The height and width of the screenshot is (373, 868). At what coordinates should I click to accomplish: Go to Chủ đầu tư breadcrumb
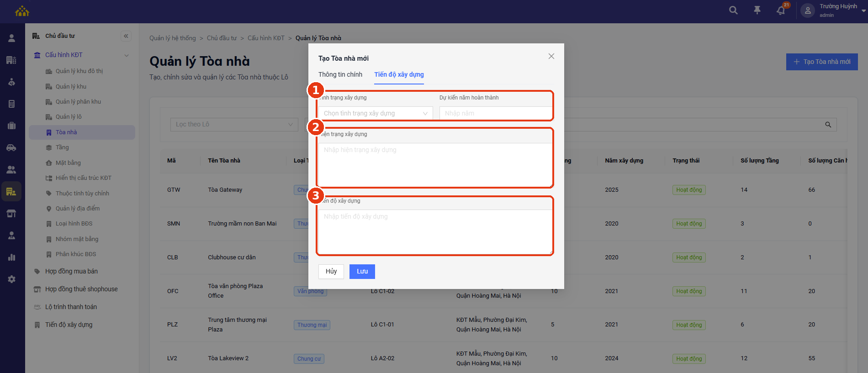click(x=222, y=38)
